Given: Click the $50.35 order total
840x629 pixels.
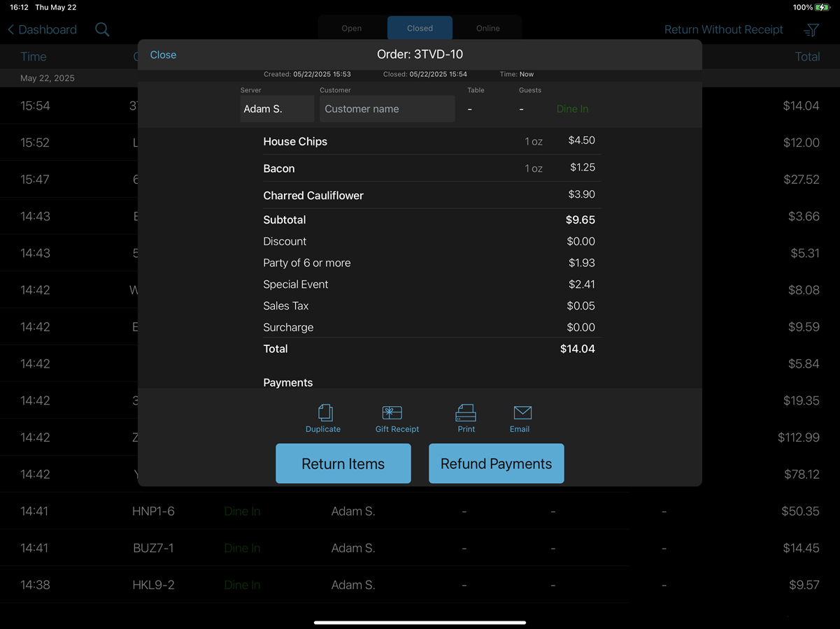Looking at the screenshot, I should [801, 511].
